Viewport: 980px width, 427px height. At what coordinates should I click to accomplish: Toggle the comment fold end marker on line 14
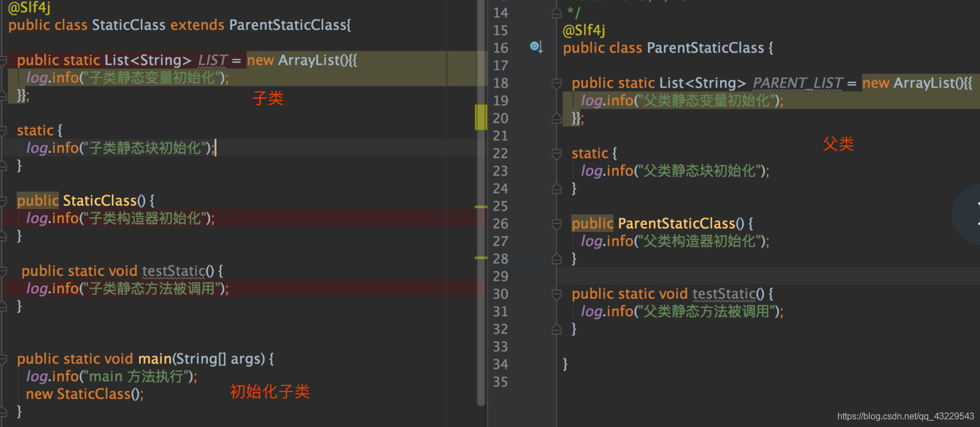tap(557, 13)
